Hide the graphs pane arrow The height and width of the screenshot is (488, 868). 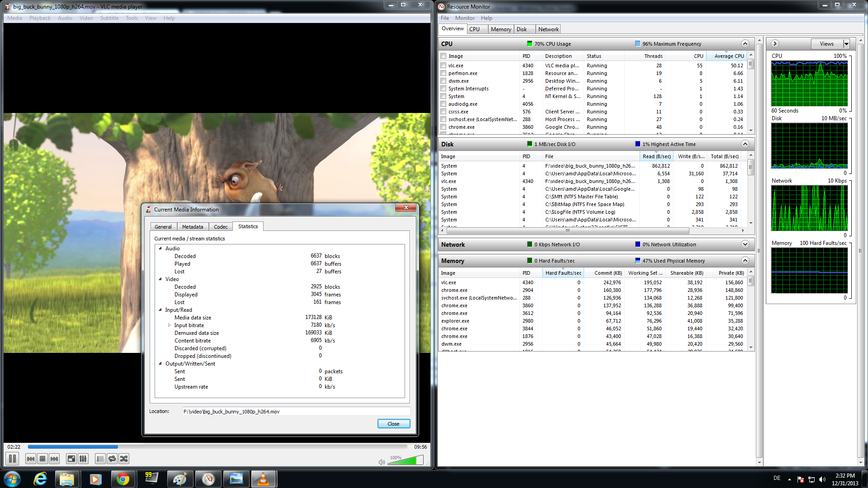click(775, 44)
